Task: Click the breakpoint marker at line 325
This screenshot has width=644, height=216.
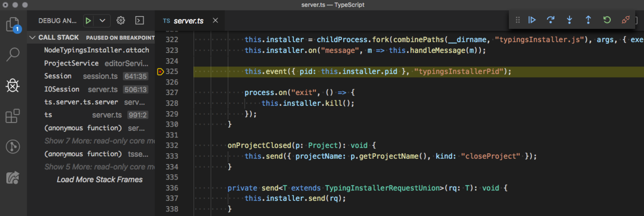Action: (x=160, y=72)
